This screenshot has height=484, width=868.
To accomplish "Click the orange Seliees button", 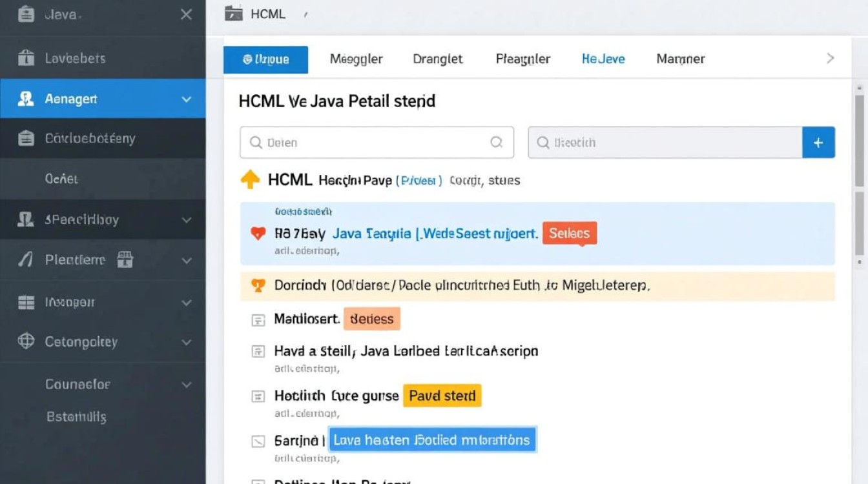I will (x=569, y=234).
